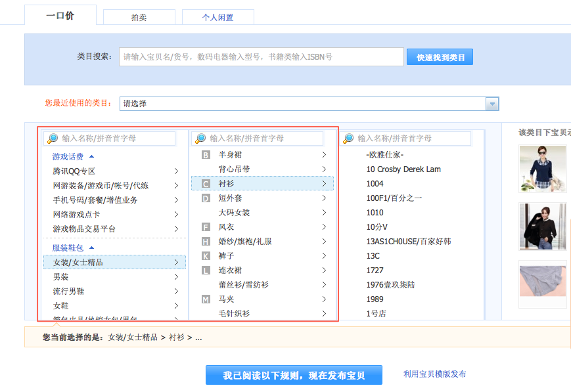This screenshot has height=392, width=571.
Task: Open the recently used category dropdown
Action: [491, 104]
